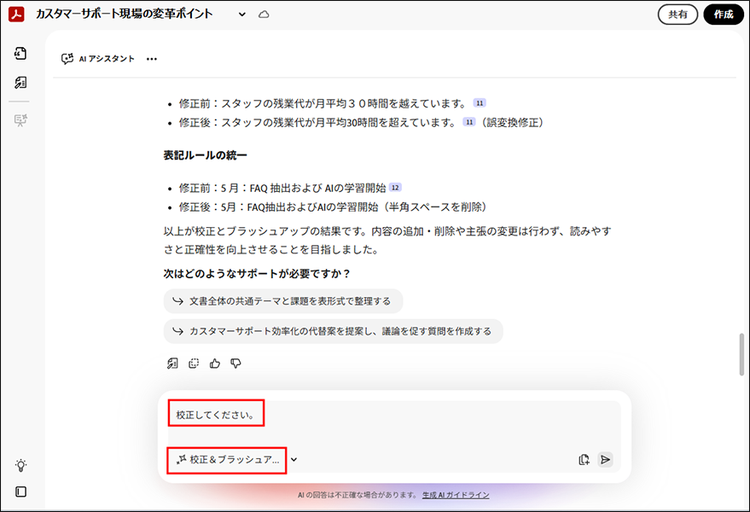This screenshot has width=750, height=512.
Task: Click the AI アシスタント header icon
Action: [x=67, y=59]
